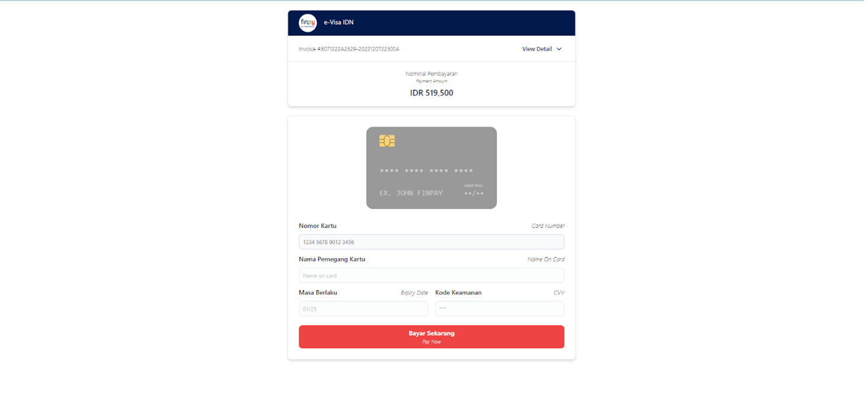868x398 pixels.
Task: Expand invoice details via chevron arrow
Action: pyautogui.click(x=559, y=49)
